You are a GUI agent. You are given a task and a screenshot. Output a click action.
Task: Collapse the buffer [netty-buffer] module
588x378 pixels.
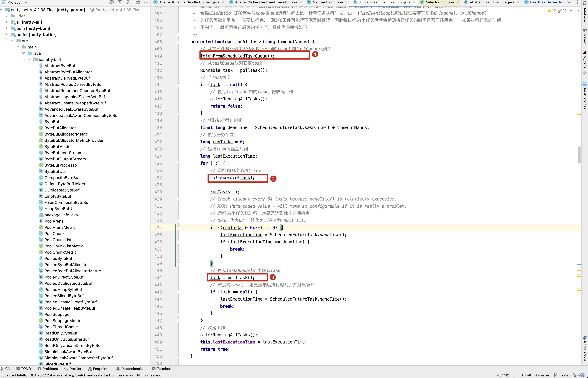[x=7, y=35]
